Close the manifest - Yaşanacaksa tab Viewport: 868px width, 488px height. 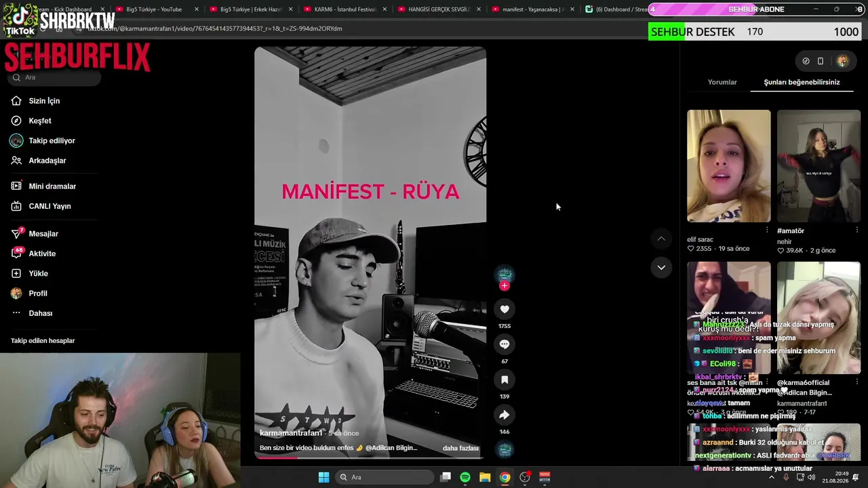click(572, 9)
